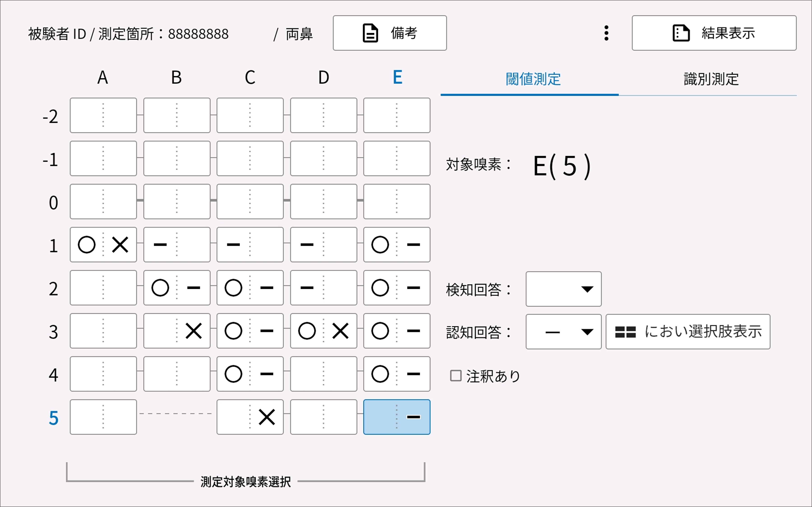Image resolution: width=812 pixels, height=507 pixels.
Task: Expand the 検知回答 dropdown
Action: coord(563,289)
